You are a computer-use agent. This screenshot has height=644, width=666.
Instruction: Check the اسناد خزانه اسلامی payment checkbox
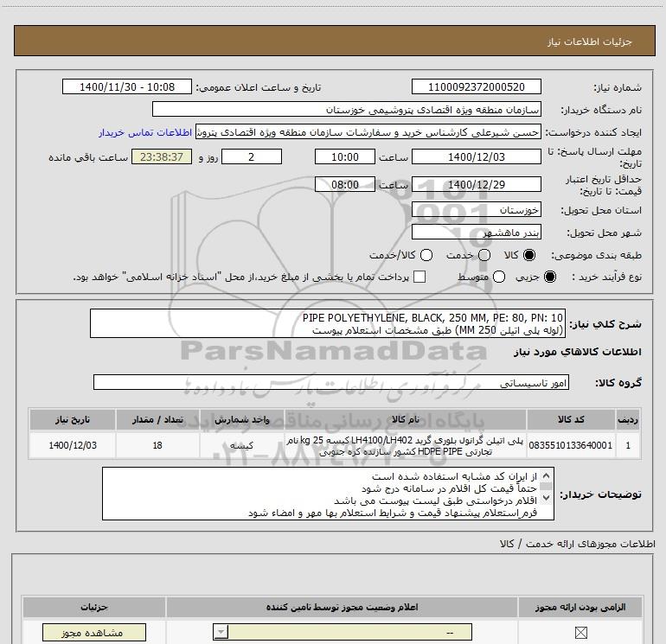tap(419, 277)
